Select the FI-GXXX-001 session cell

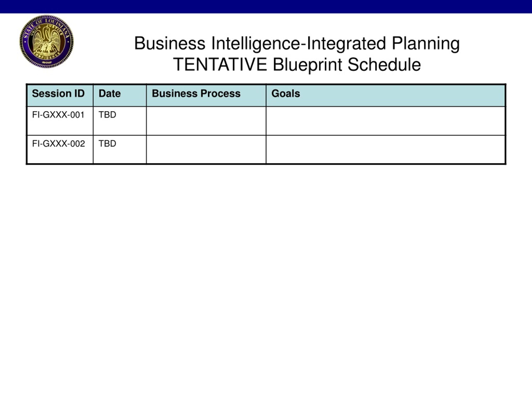[60, 121]
